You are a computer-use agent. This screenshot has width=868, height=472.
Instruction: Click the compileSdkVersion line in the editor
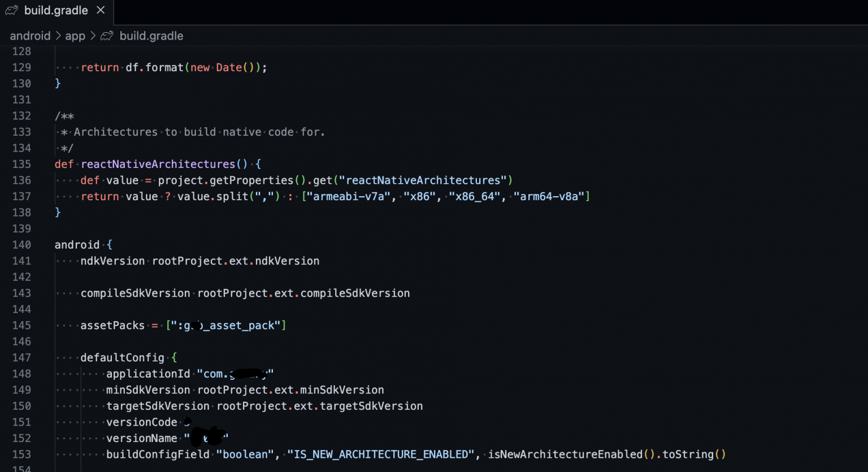point(135,293)
